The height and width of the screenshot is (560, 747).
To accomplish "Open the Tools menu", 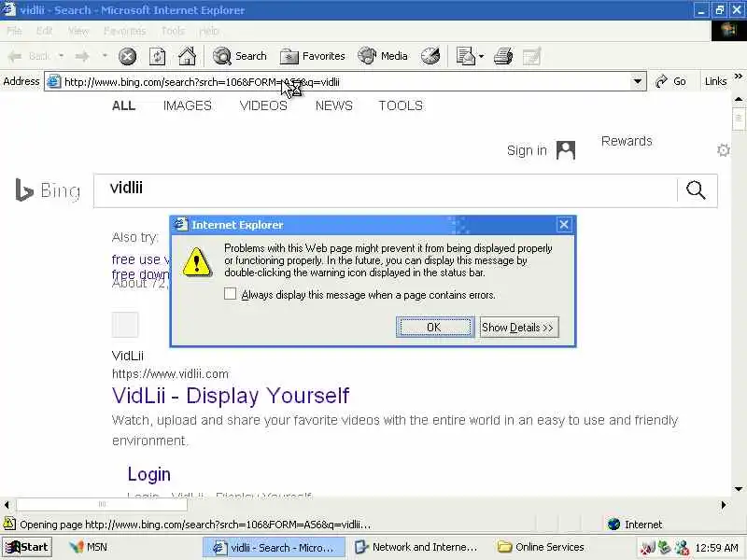I will pyautogui.click(x=173, y=31).
